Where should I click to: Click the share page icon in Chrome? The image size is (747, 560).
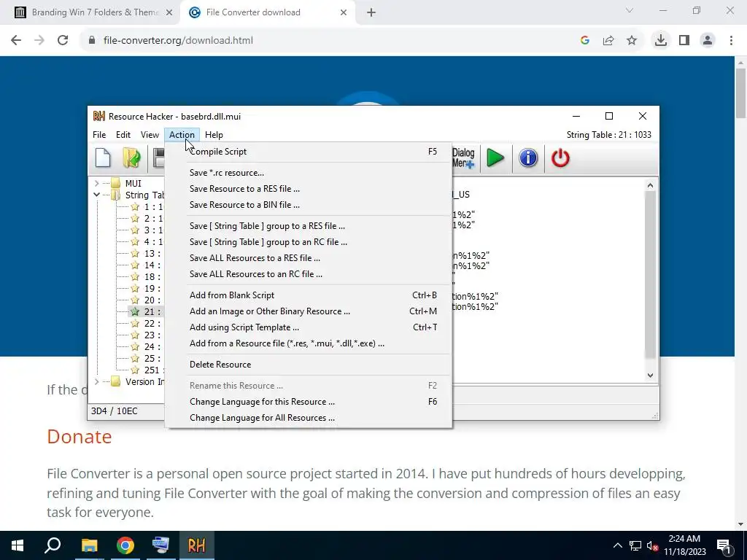click(x=608, y=41)
